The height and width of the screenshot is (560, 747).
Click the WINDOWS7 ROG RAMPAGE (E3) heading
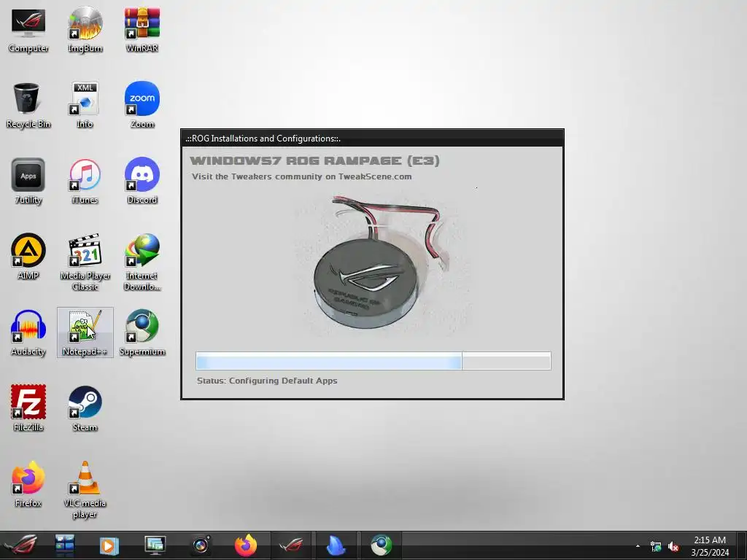314,160
